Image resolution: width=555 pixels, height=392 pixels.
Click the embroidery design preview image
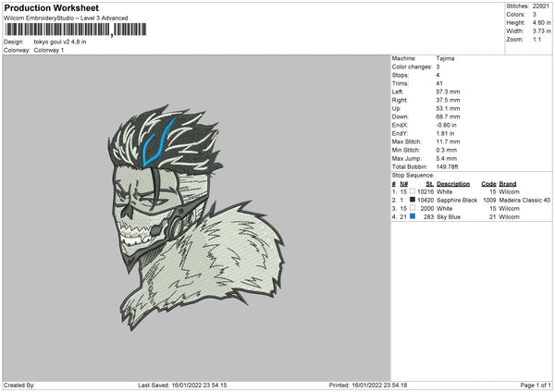[196, 217]
